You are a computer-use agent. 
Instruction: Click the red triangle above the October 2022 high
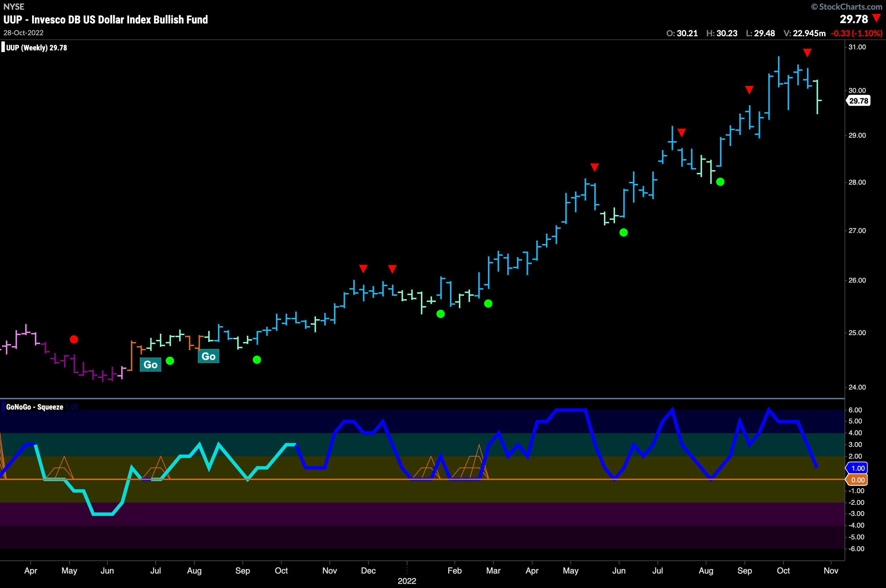pos(807,52)
